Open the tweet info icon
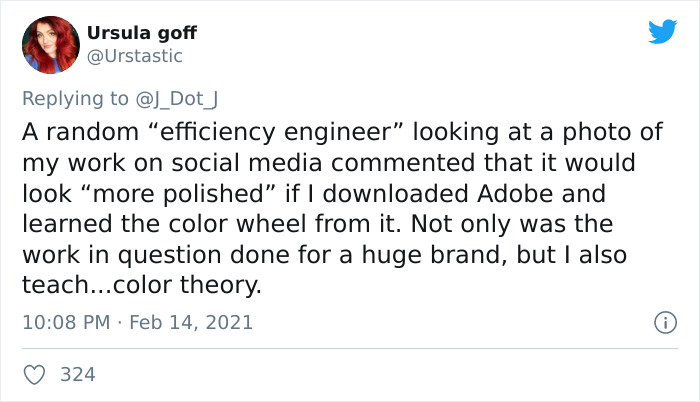The width and height of the screenshot is (700, 402). point(662,322)
